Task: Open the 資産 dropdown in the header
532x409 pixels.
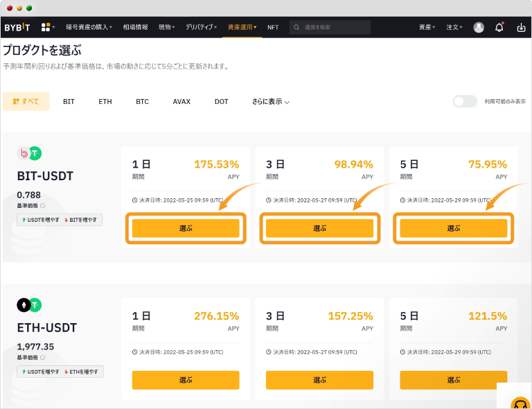Action: (427, 27)
